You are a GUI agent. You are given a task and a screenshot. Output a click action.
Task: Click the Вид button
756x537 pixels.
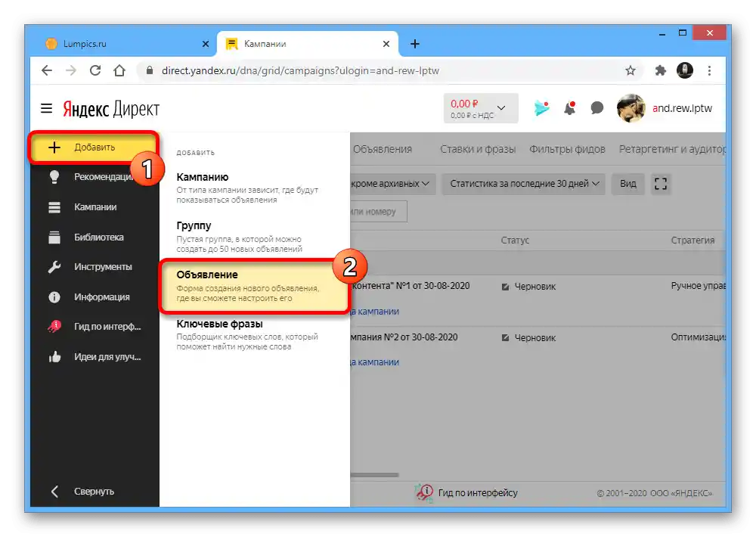(x=627, y=184)
